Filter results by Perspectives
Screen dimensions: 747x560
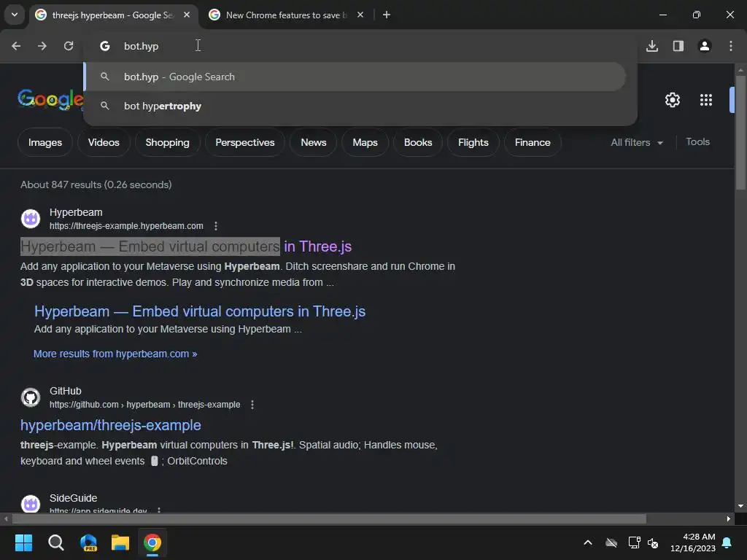coord(245,142)
